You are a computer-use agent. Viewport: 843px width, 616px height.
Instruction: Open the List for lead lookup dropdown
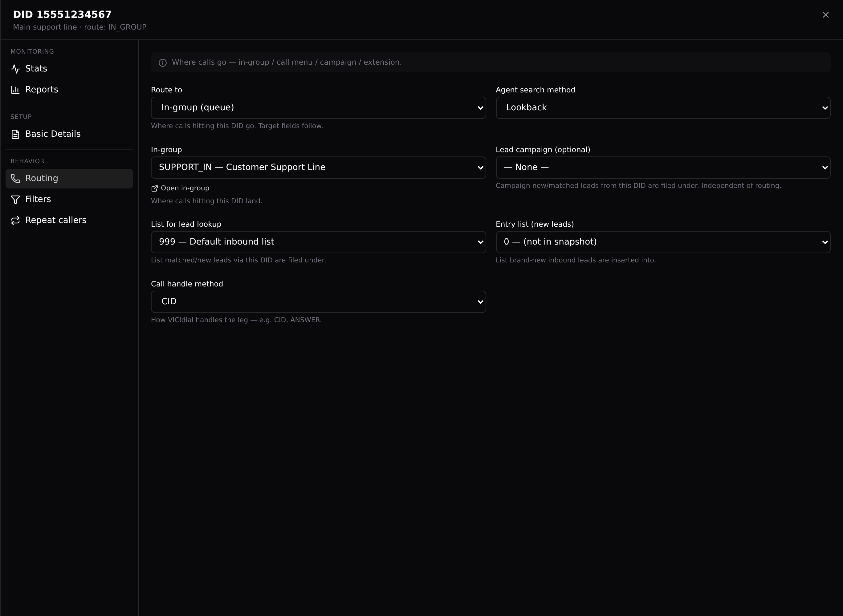click(x=318, y=242)
